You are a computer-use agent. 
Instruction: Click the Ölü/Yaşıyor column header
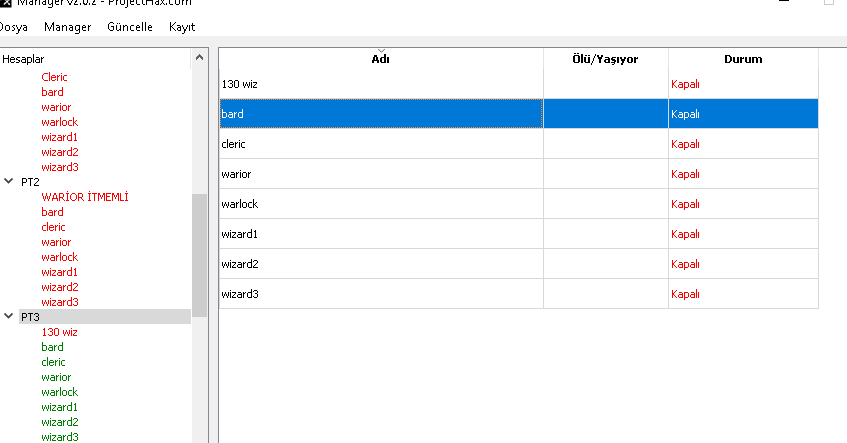[605, 59]
